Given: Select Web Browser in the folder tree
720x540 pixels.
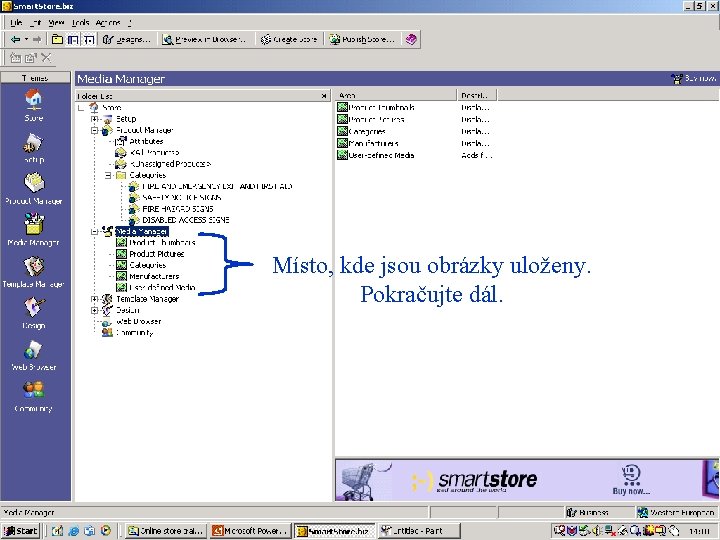Looking at the screenshot, I should click(138, 321).
